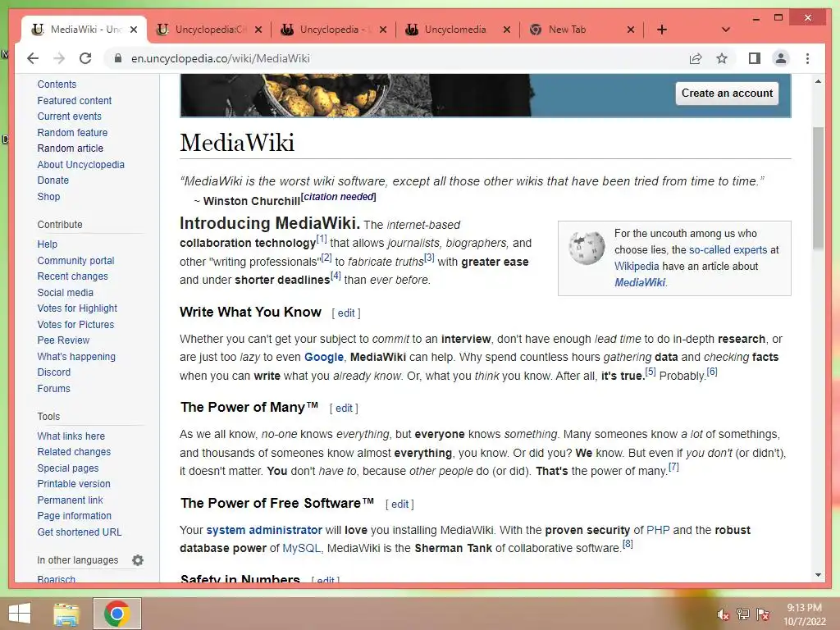
Task: Open the Action Center flag icon
Action: click(763, 614)
